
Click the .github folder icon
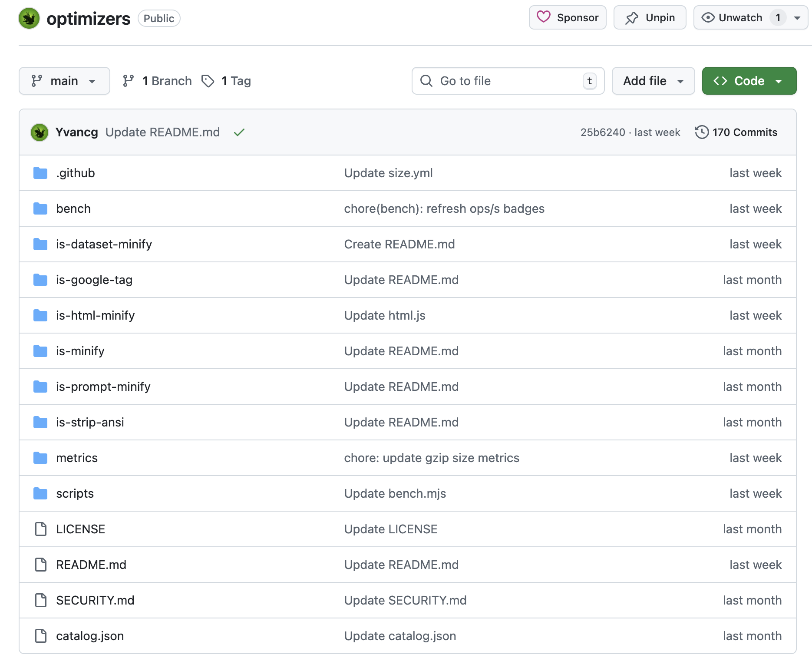point(40,172)
